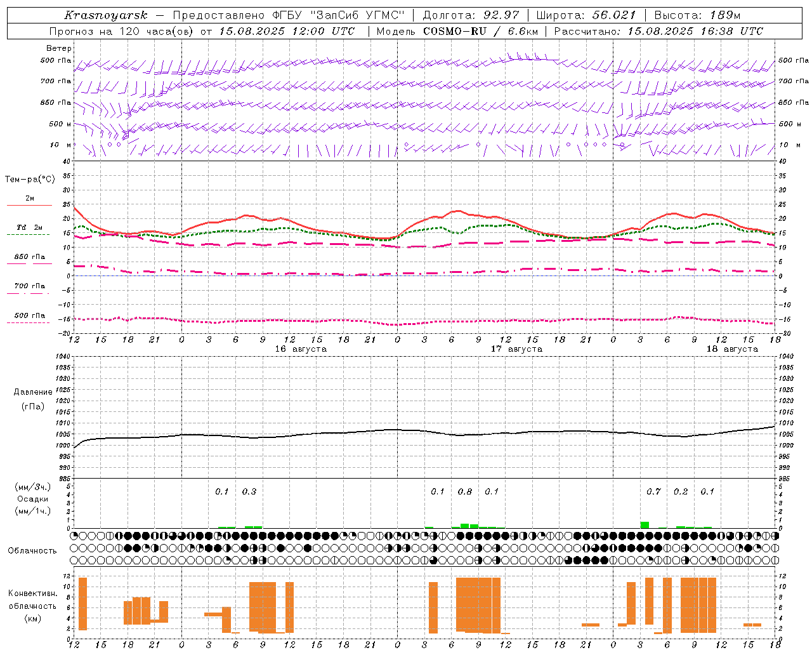812x650 pixels.
Task: Click the 700 гПа legend in temperature panel
Action: pyautogui.click(x=30, y=286)
